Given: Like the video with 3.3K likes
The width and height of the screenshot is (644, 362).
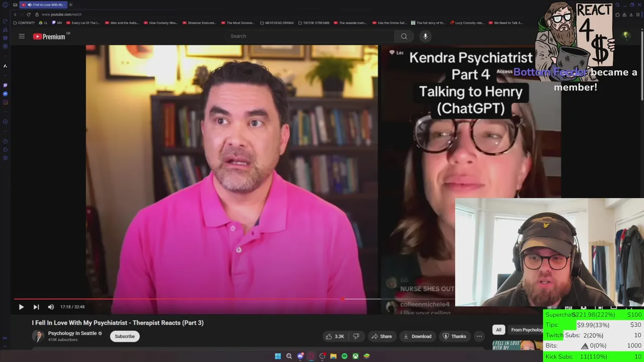Looking at the screenshot, I should [x=335, y=336].
